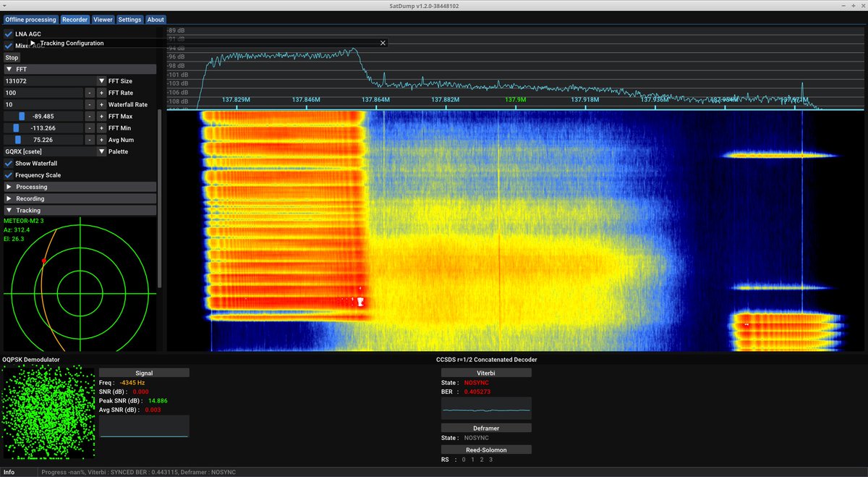Select the Recorder tab
Image resolution: width=868 pixels, height=477 pixels.
pos(75,20)
